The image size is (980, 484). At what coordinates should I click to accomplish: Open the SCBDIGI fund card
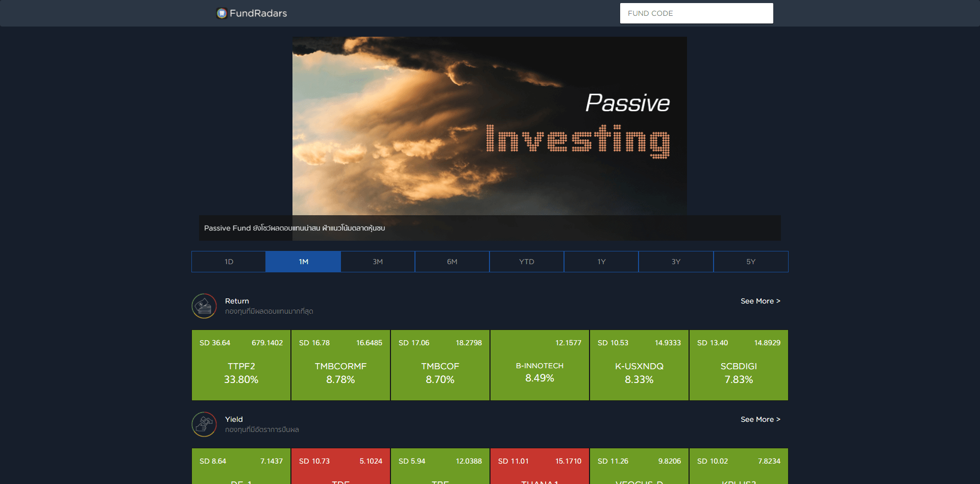pyautogui.click(x=739, y=365)
